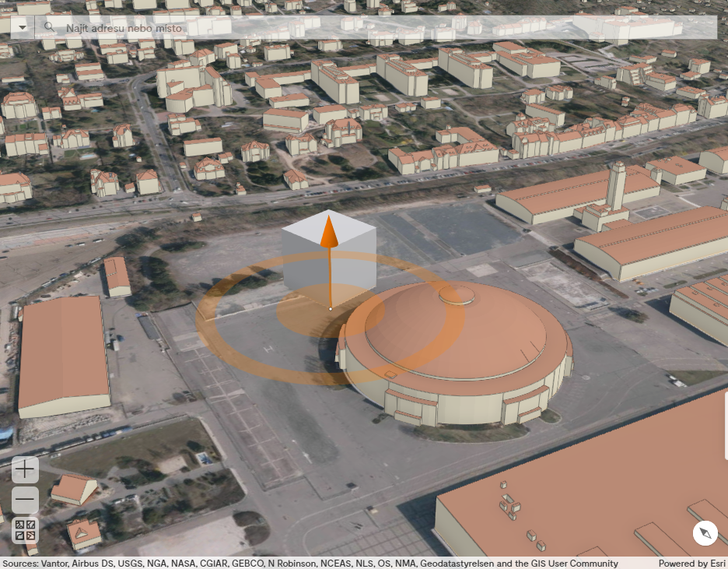
Task: Activate the zoom-to-full-extent tool
Action: point(24,530)
